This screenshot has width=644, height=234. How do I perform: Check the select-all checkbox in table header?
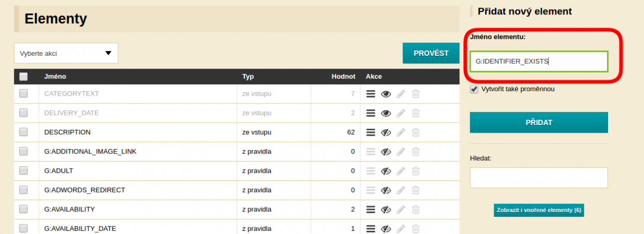click(x=24, y=77)
